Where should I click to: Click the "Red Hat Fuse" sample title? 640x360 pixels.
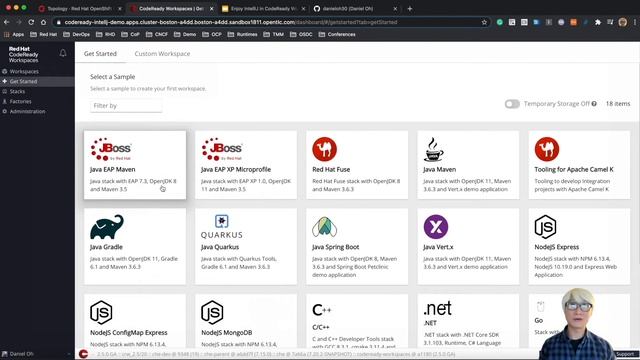click(x=331, y=169)
